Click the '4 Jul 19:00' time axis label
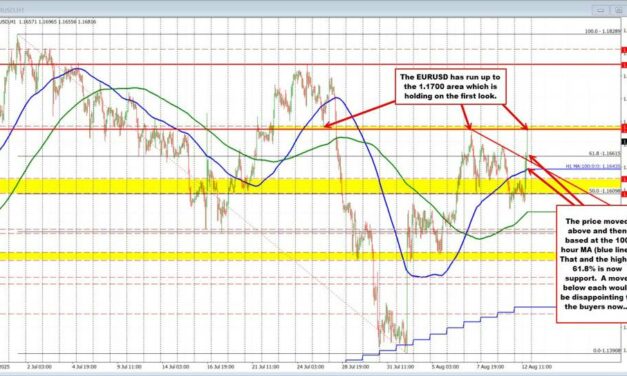 point(84,366)
